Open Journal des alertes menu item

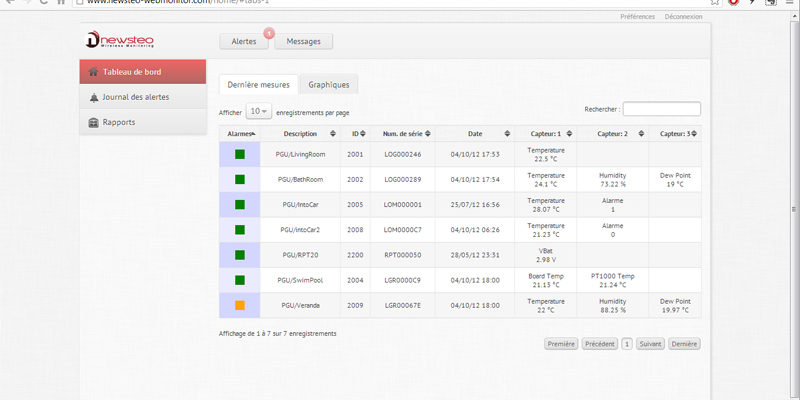pyautogui.click(x=143, y=97)
